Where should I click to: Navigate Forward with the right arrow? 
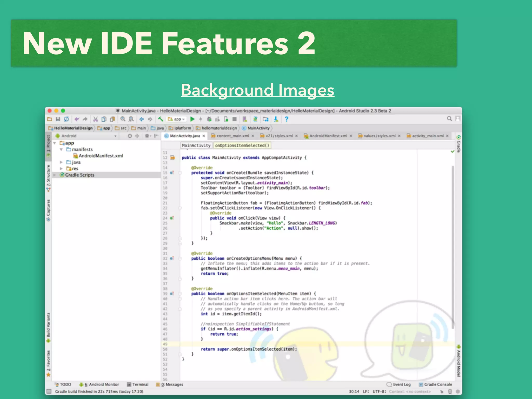150,119
